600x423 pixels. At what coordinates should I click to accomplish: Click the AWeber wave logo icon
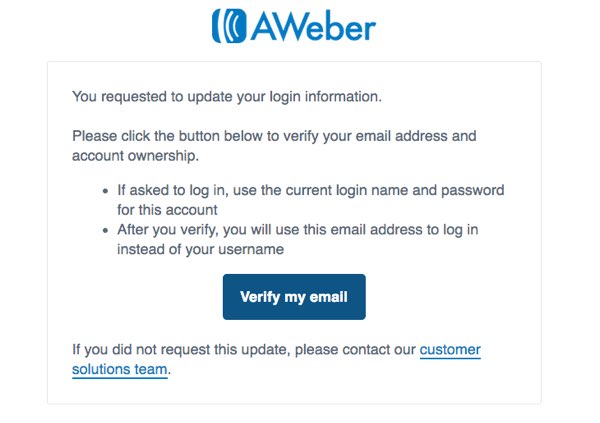pos(229,26)
